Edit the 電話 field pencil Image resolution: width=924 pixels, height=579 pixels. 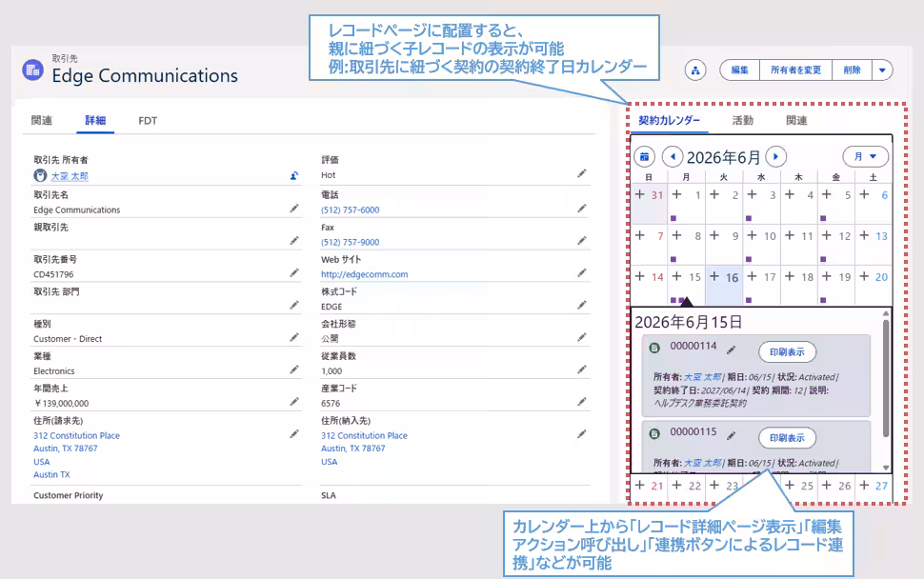[582, 209]
